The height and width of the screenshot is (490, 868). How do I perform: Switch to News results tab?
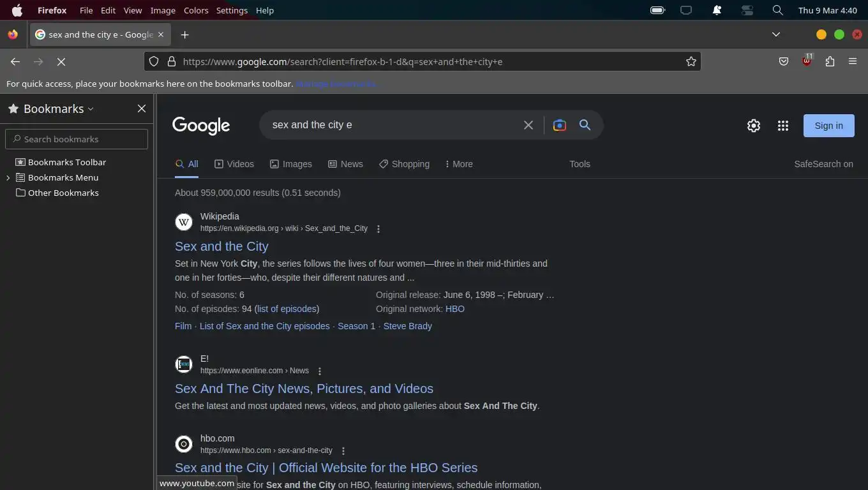pos(345,164)
